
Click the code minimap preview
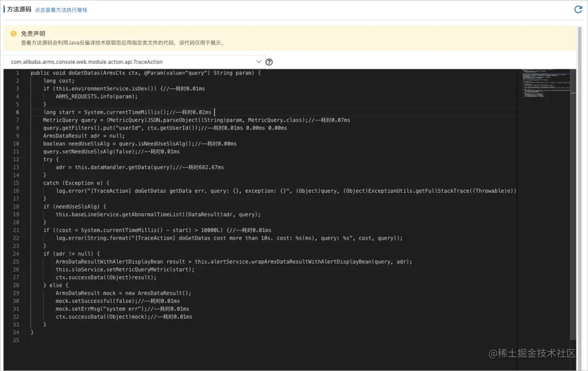(x=546, y=83)
